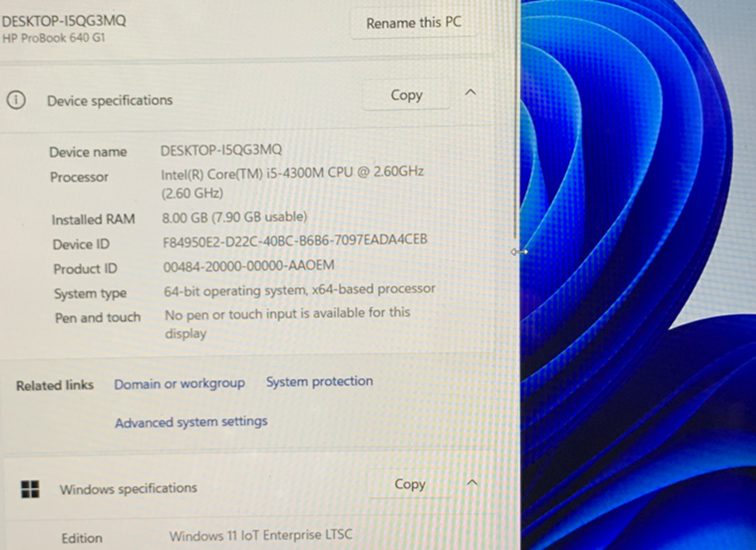Click the HP ProBook 640 G1 model text
The height and width of the screenshot is (550, 756).
(x=53, y=38)
